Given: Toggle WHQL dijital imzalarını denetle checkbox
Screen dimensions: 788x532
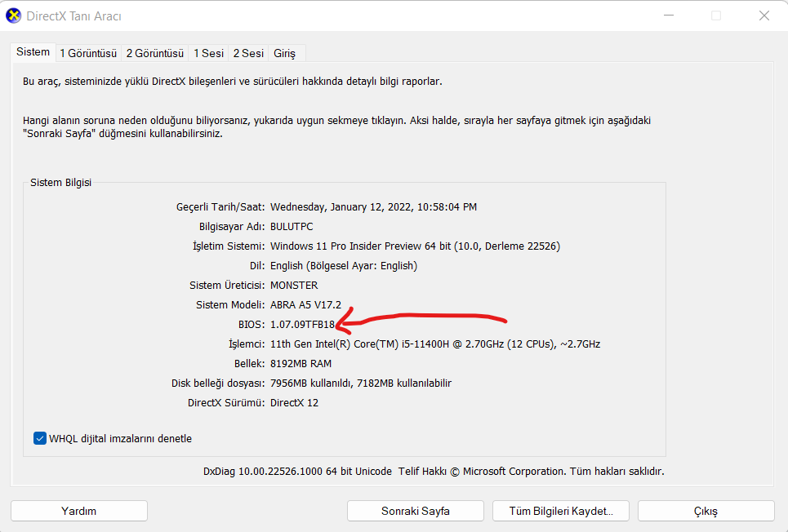Looking at the screenshot, I should [x=40, y=438].
